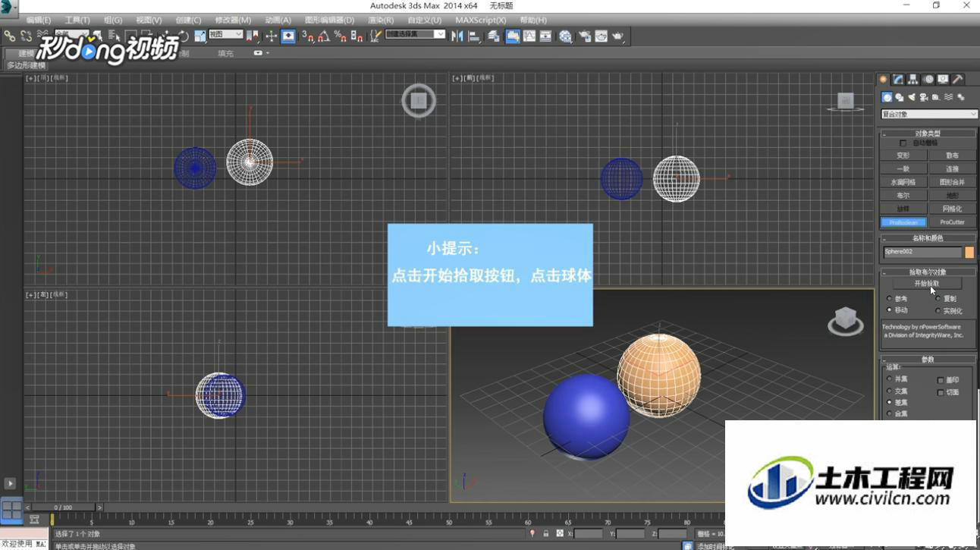
Task: Select the 移动 radio option
Action: [890, 310]
